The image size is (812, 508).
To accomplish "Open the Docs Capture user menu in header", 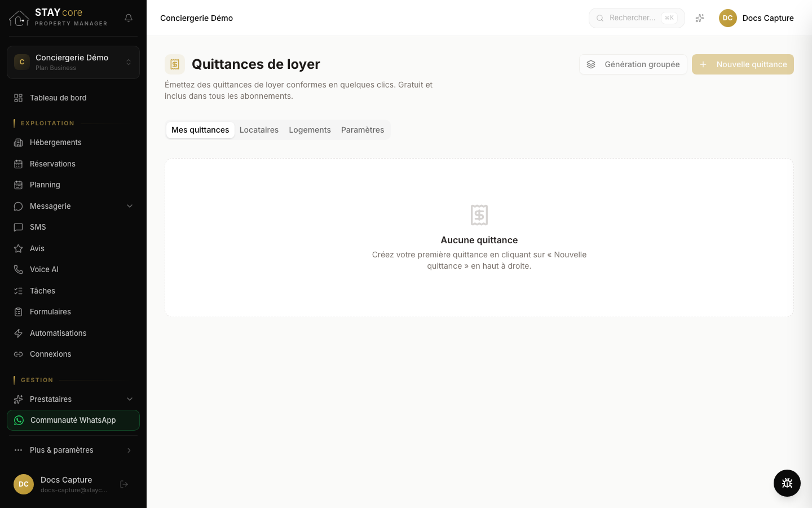I will point(756,18).
